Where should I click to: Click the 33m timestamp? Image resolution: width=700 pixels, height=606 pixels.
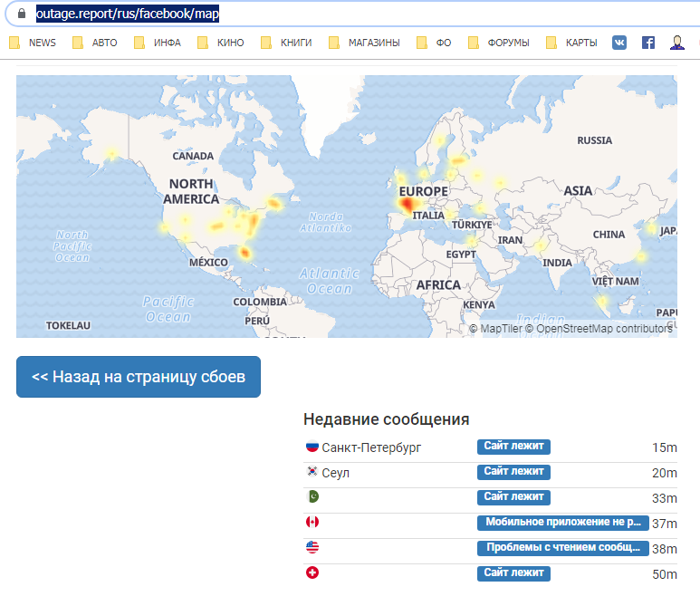(665, 498)
